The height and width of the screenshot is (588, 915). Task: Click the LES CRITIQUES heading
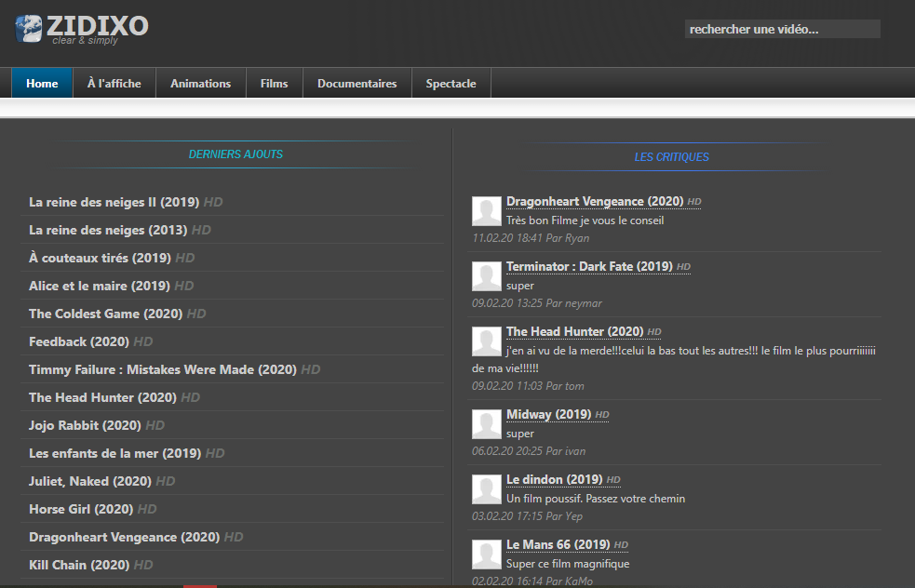(x=672, y=157)
